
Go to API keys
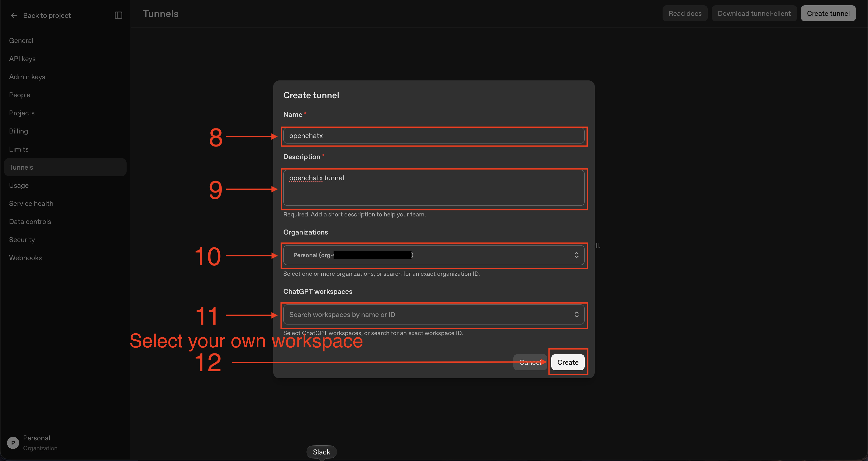[22, 59]
